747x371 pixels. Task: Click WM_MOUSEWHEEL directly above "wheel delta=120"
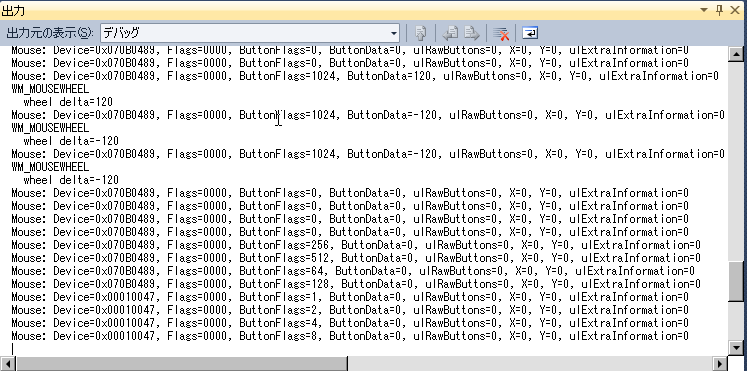click(50, 89)
